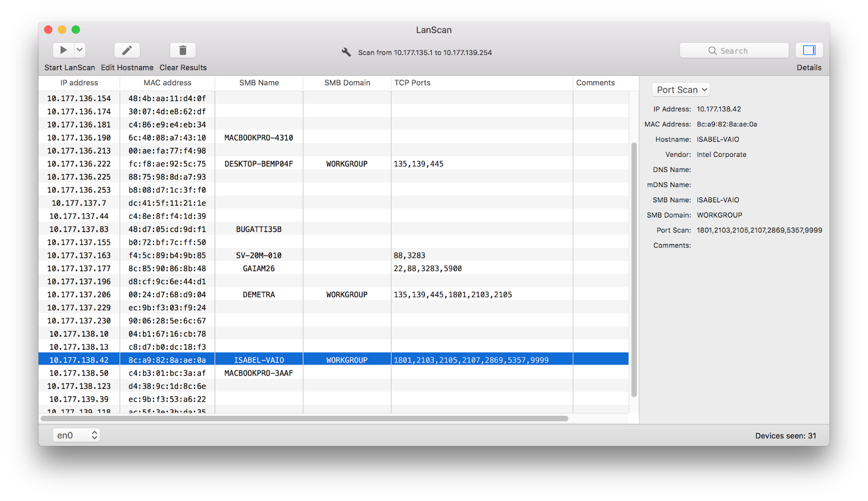Click the Vendor value Intel Corporate
The width and height of the screenshot is (868, 501).
[722, 155]
